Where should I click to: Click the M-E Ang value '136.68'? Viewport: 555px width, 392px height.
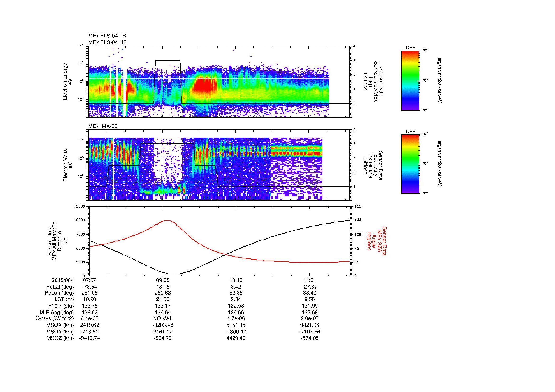(310, 313)
